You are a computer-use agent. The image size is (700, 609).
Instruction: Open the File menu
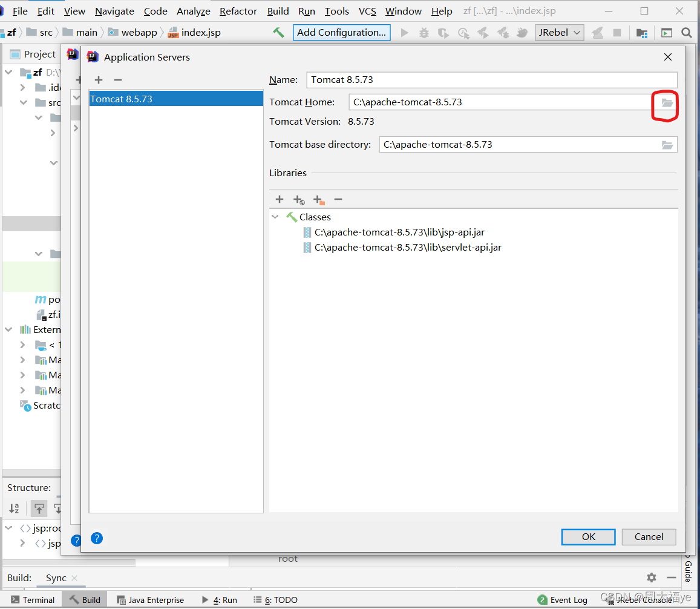point(20,11)
